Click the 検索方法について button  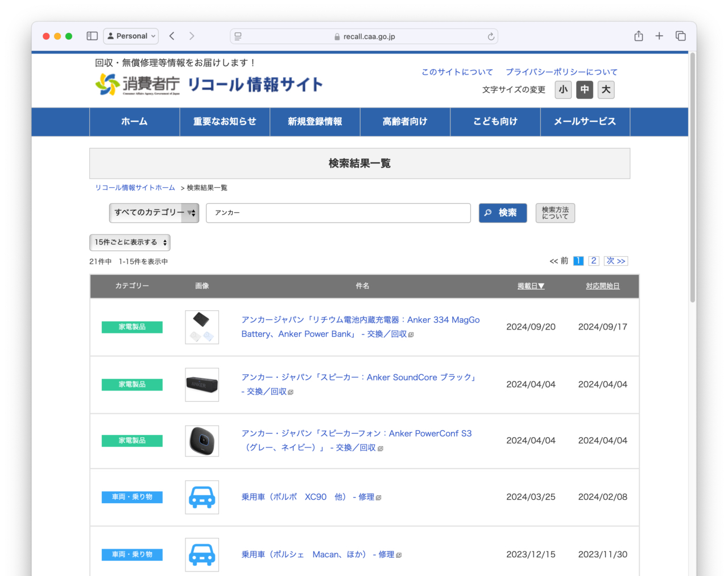[x=555, y=213]
